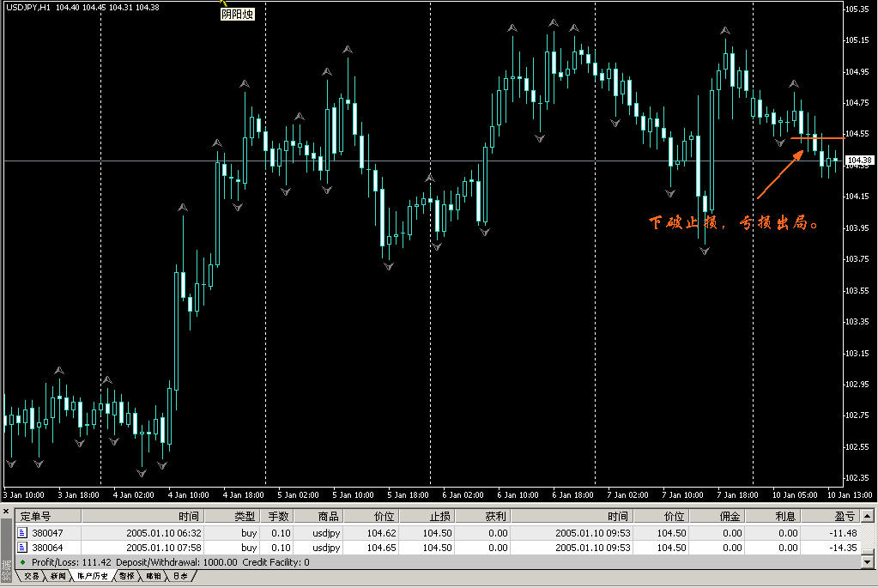
Task: Click 'buy' in order 380047 row
Action: [x=249, y=533]
